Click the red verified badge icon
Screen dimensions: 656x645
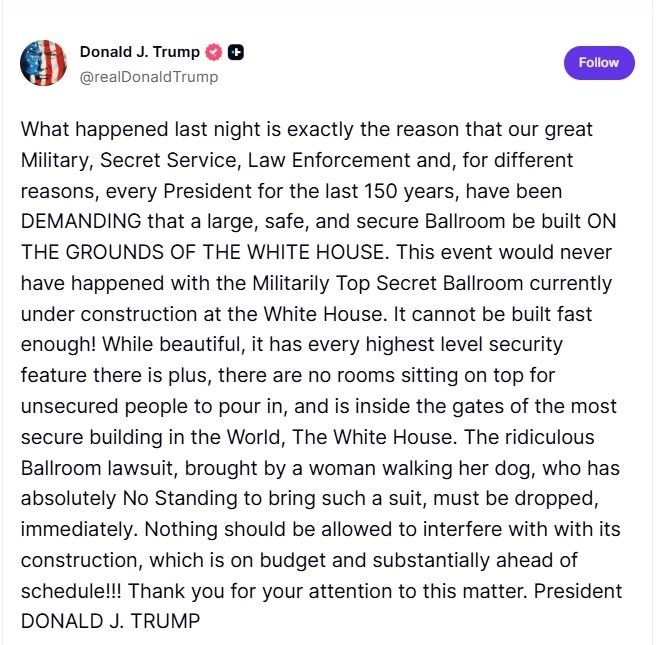(213, 52)
